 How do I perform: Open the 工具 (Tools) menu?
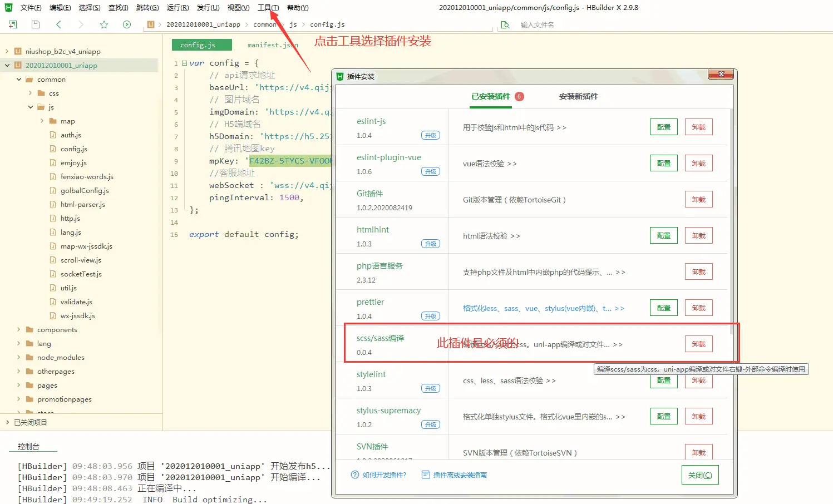click(x=268, y=8)
